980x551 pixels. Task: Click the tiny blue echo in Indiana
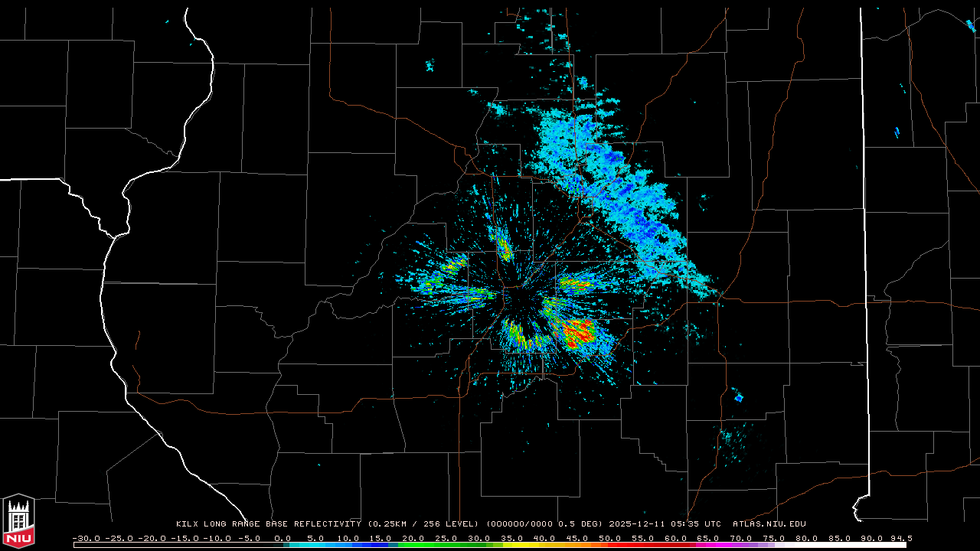(897, 132)
